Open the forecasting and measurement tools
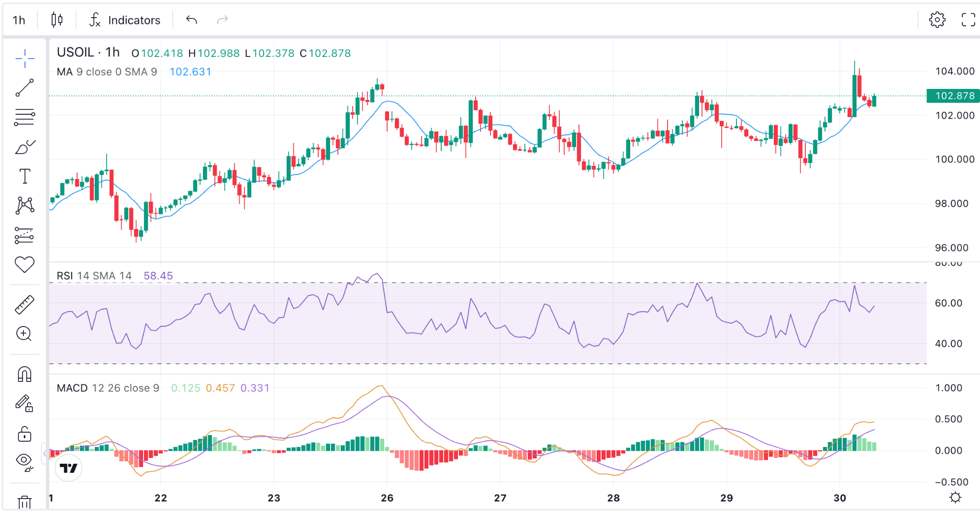This screenshot has width=980, height=512. tap(25, 235)
